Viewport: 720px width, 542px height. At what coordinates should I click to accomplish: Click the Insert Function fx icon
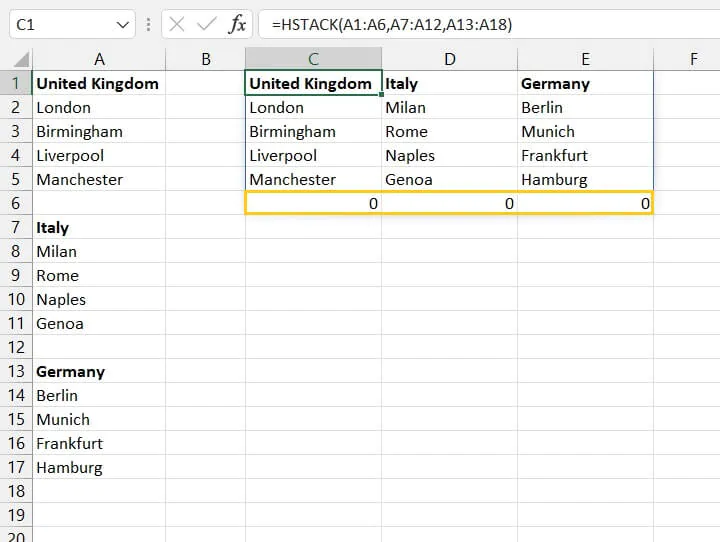pyautogui.click(x=237, y=24)
